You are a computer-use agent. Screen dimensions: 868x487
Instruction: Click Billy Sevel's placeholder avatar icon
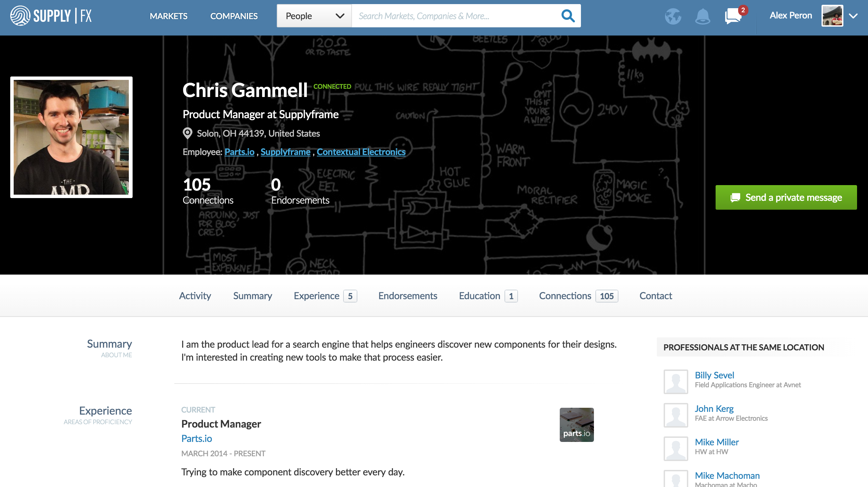(676, 381)
